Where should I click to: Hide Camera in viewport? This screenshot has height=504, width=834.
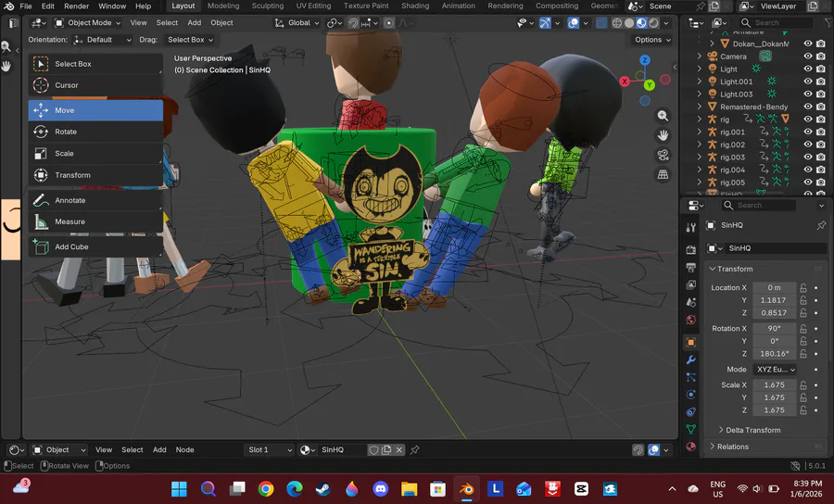click(x=808, y=57)
